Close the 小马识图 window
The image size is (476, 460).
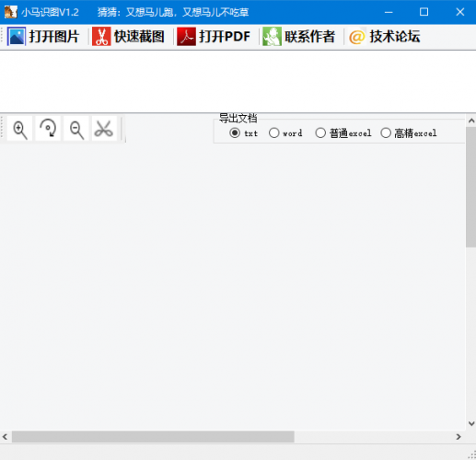pyautogui.click(x=459, y=12)
